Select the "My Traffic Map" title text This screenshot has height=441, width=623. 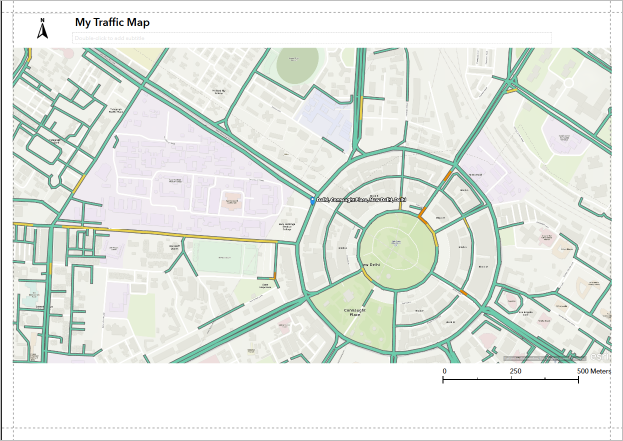[113, 23]
